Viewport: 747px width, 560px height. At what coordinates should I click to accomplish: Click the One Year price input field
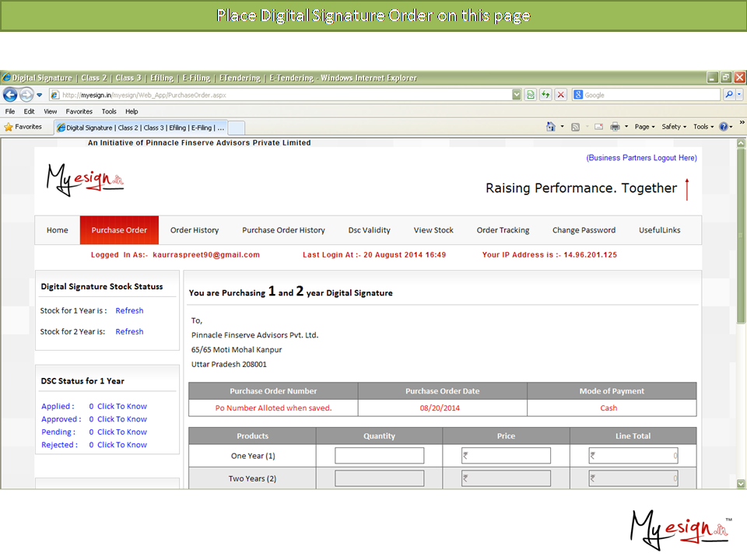click(x=507, y=456)
